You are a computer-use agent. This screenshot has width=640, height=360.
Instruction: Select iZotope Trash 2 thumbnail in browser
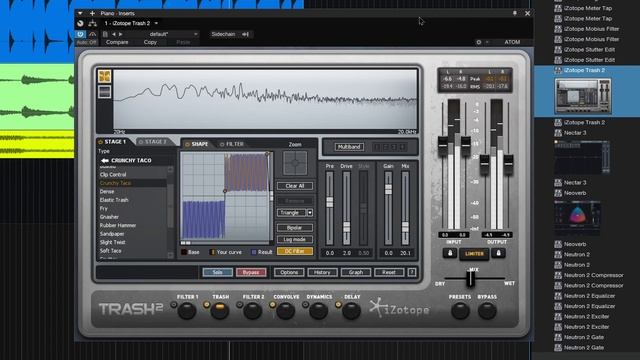582,96
